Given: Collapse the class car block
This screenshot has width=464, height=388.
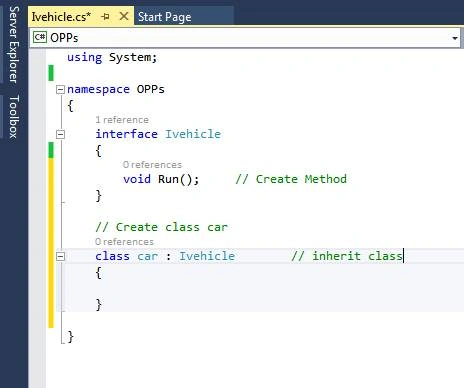Looking at the screenshot, I should (x=60, y=257).
